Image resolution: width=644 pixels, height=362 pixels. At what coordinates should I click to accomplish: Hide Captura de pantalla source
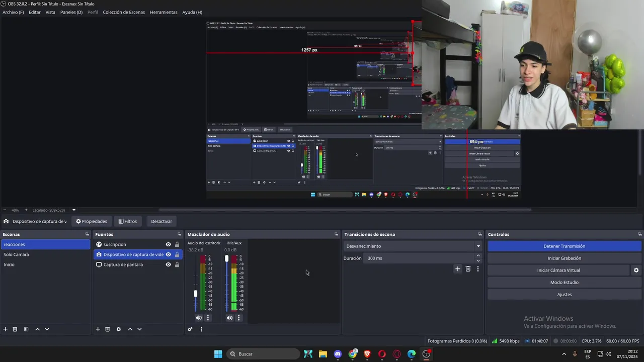point(169,264)
